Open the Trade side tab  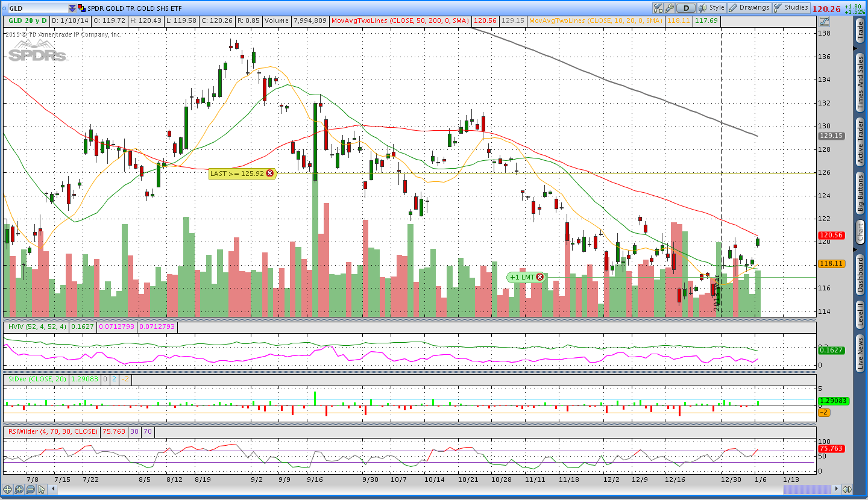[x=860, y=30]
